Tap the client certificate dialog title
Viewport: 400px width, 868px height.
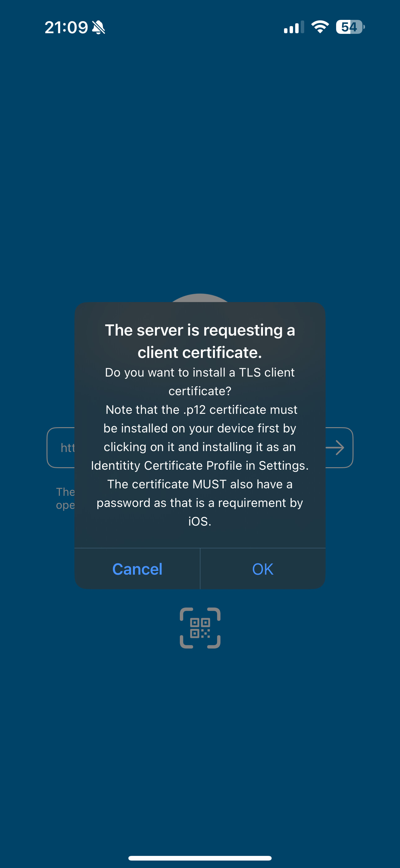200,341
